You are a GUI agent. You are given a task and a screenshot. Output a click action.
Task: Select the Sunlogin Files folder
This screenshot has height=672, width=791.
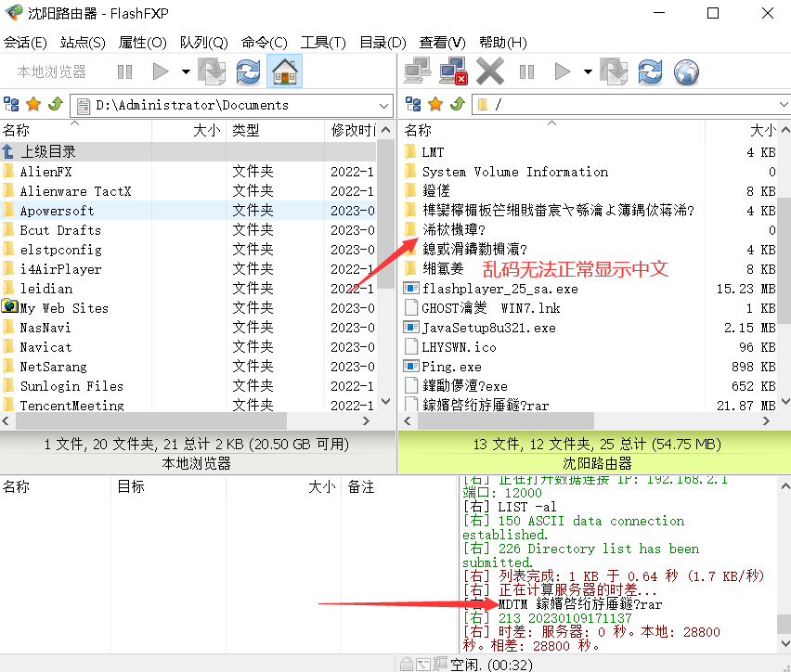tap(188, 386)
